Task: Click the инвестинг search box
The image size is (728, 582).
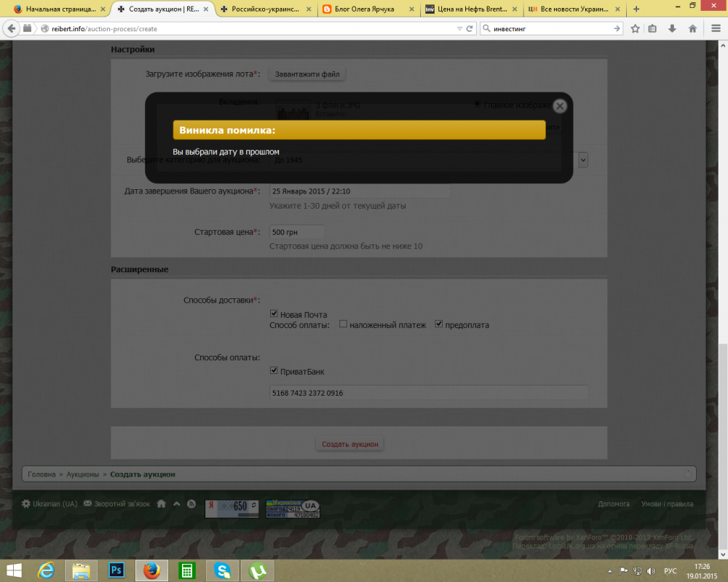Action: pyautogui.click(x=552, y=28)
